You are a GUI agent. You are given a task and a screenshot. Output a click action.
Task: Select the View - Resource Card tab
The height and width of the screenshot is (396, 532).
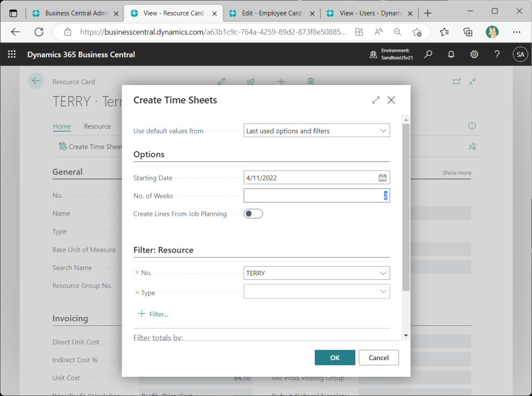(173, 13)
